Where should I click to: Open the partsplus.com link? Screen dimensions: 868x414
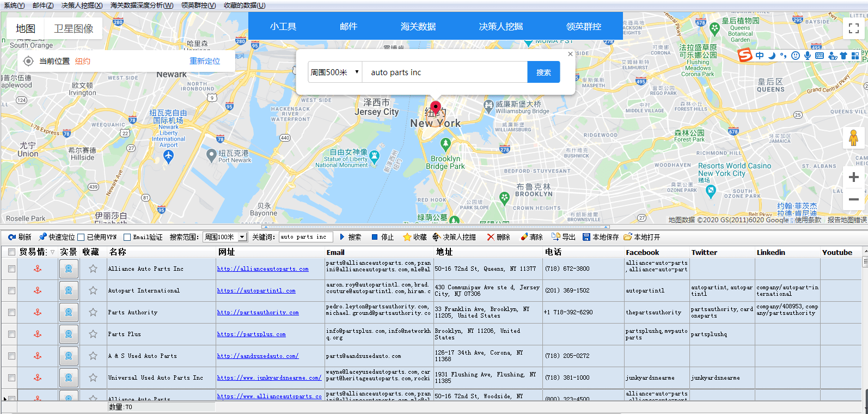point(251,334)
